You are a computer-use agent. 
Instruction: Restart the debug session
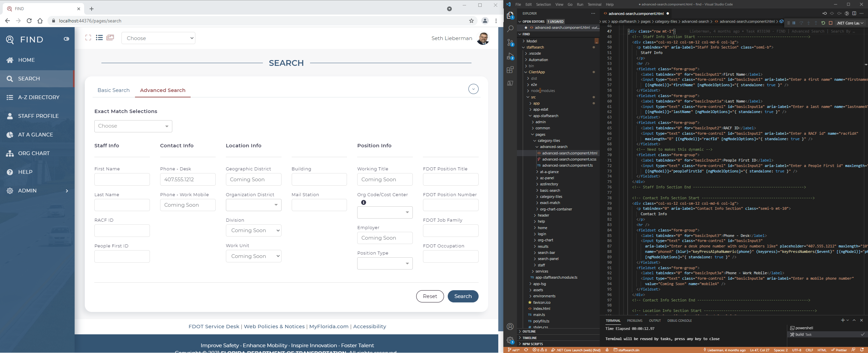click(x=823, y=23)
